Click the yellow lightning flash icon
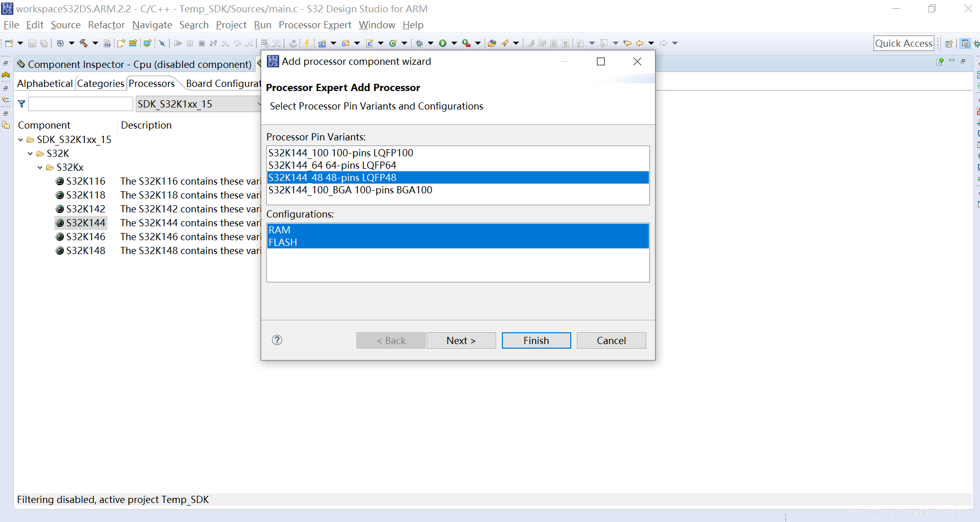 click(x=307, y=43)
